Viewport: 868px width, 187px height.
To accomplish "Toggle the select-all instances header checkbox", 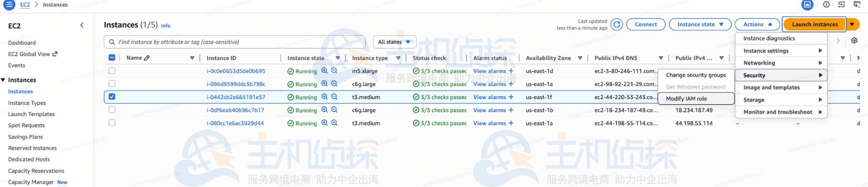I will [x=112, y=58].
